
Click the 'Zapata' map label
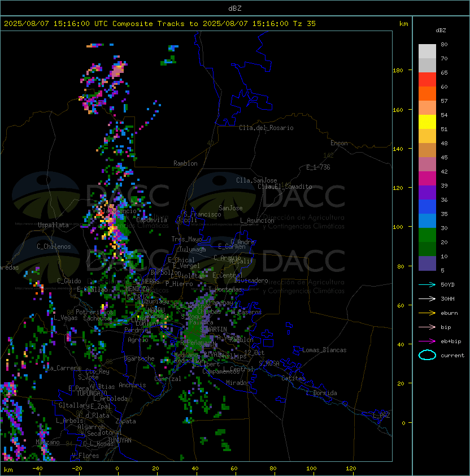[125, 421]
